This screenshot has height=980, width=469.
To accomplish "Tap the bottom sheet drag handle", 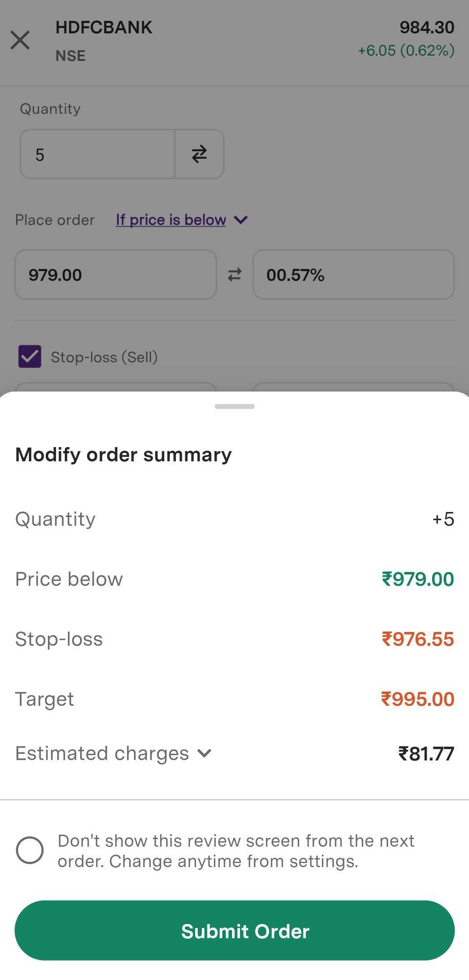I will coord(234,406).
